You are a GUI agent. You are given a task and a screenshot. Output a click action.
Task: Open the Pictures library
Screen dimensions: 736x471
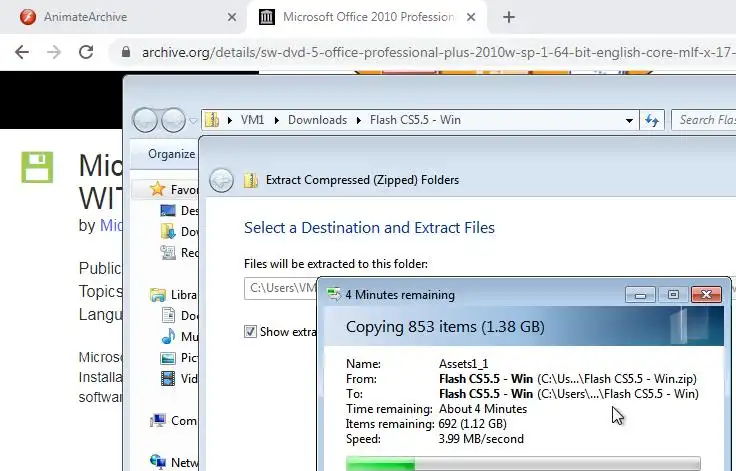179,358
